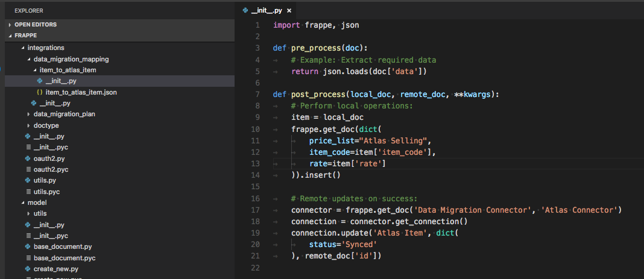
Task: Click the Python icon beside create_new.py
Action: (28, 268)
